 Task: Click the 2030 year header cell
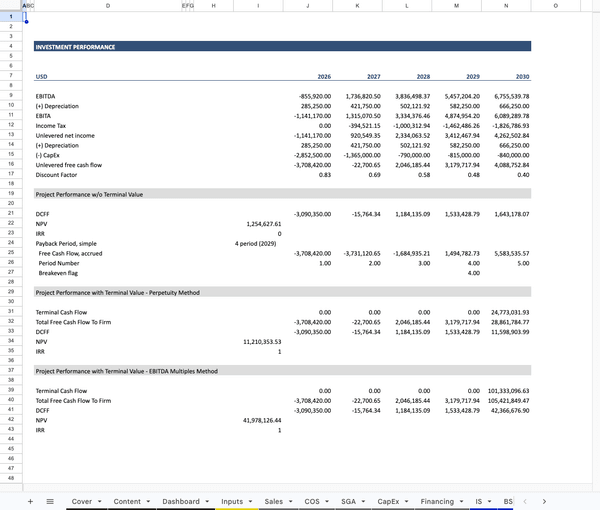tap(506, 76)
